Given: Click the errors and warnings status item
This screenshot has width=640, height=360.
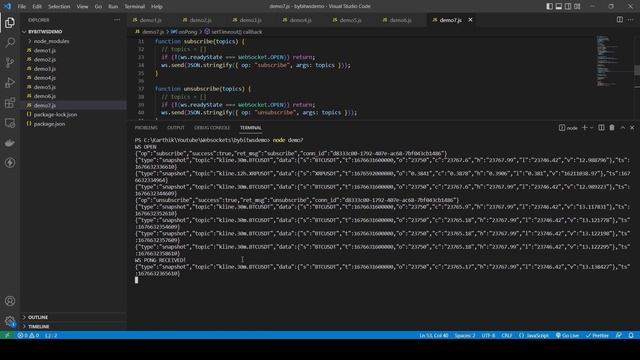Looking at the screenshot, I should [28, 336].
